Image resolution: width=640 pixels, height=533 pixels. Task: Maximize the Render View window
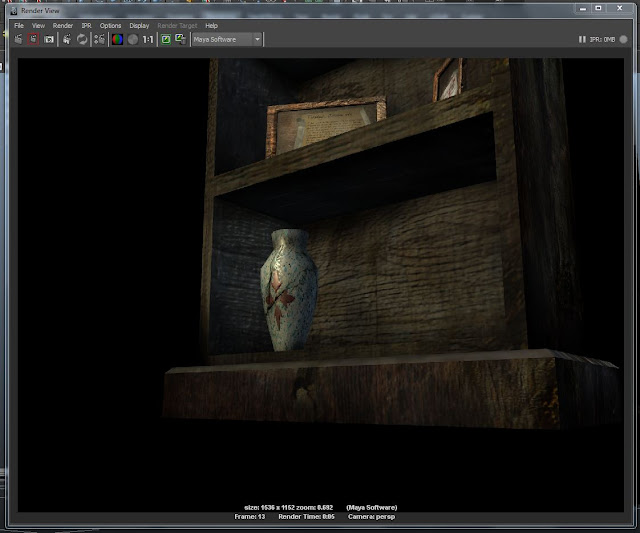[598, 8]
